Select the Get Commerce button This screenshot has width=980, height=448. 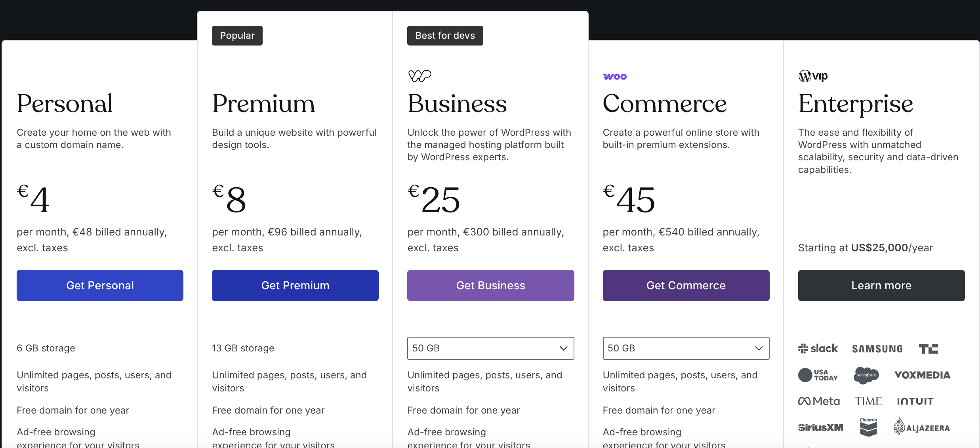click(x=686, y=285)
